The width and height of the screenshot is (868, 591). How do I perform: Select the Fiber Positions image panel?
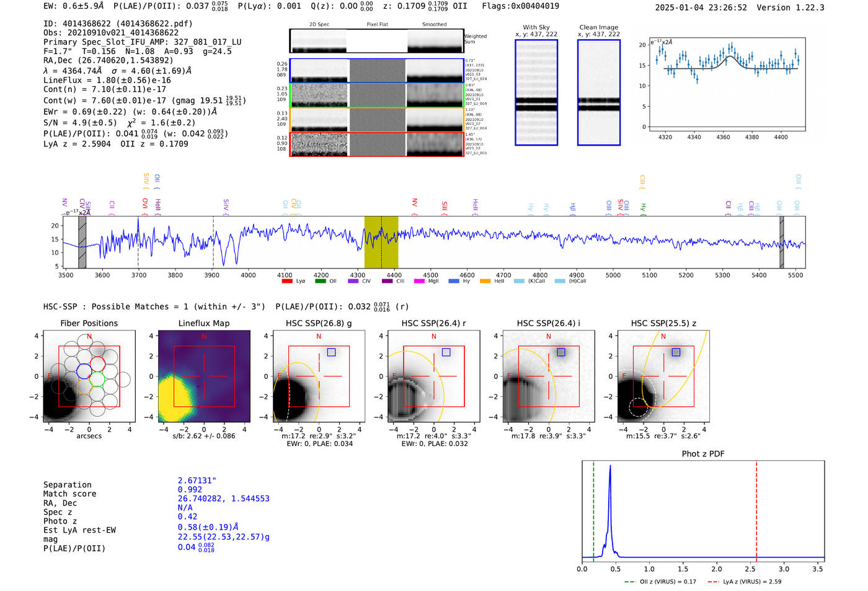[89, 376]
